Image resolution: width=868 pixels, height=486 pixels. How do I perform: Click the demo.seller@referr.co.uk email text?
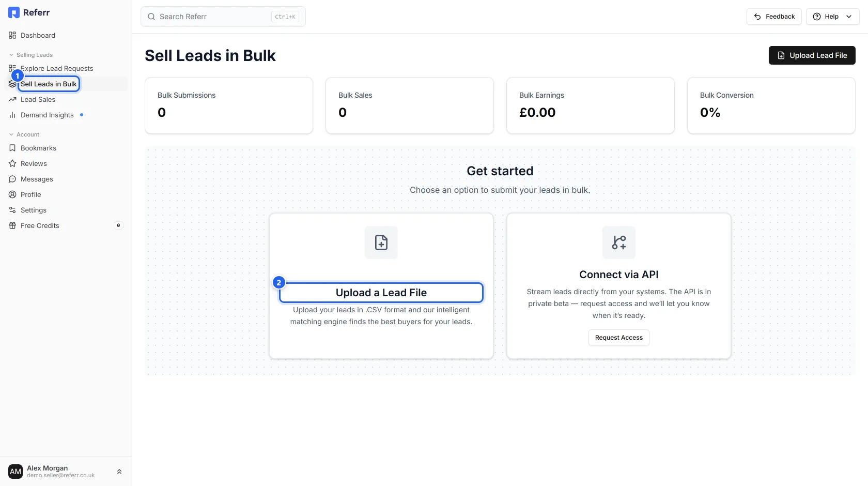[x=61, y=476]
